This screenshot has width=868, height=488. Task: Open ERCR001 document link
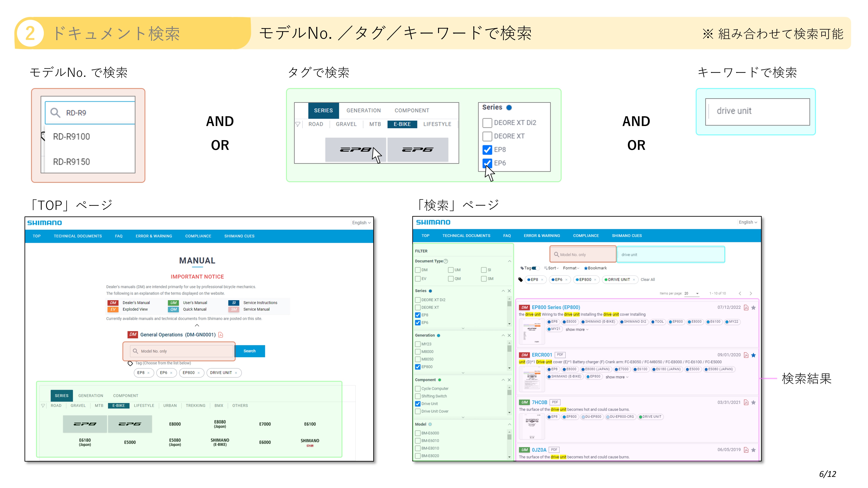click(542, 355)
